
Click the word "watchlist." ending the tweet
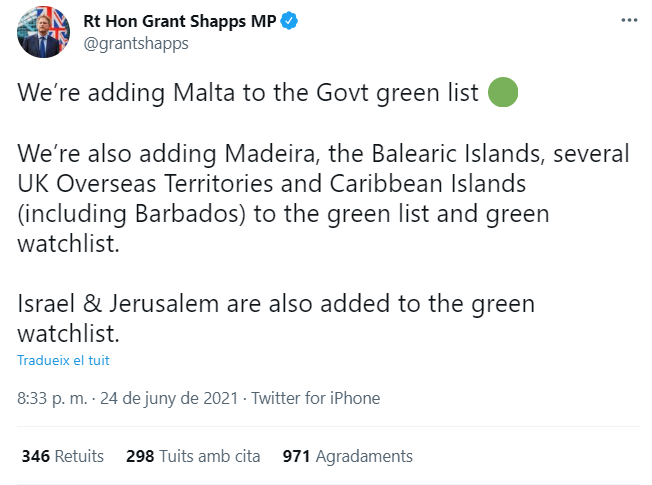coord(74,333)
